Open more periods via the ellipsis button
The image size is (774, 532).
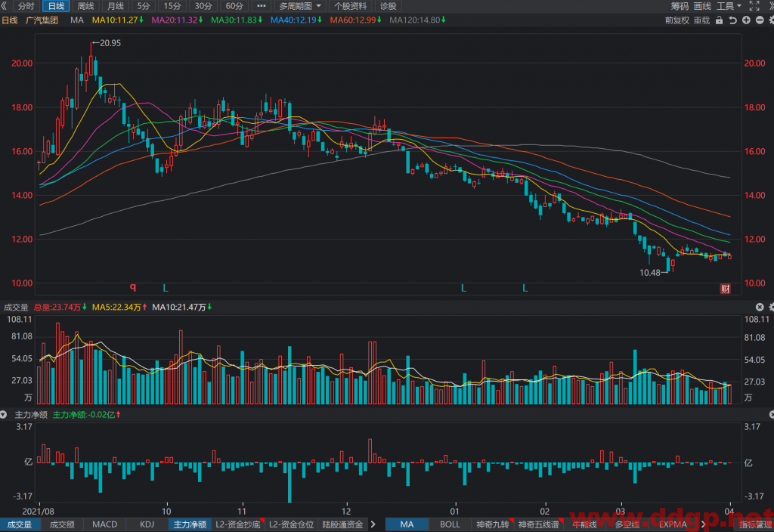click(261, 6)
